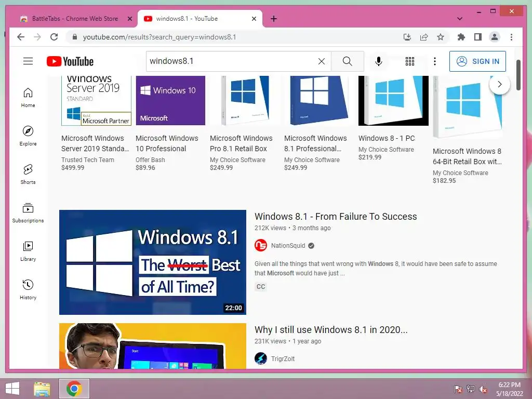Open Microsoft Windows 8.1 Professional listing title
Viewport: 532px width, 399px height.
315,143
